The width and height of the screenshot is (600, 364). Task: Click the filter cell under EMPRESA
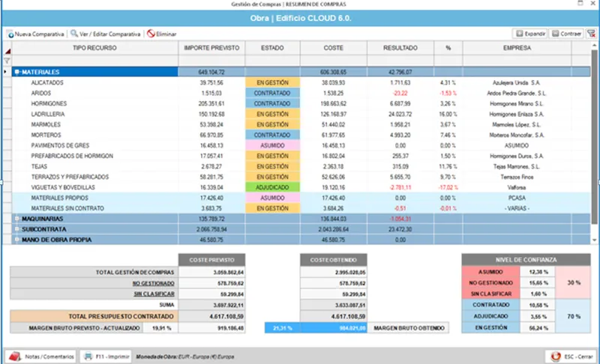click(517, 61)
